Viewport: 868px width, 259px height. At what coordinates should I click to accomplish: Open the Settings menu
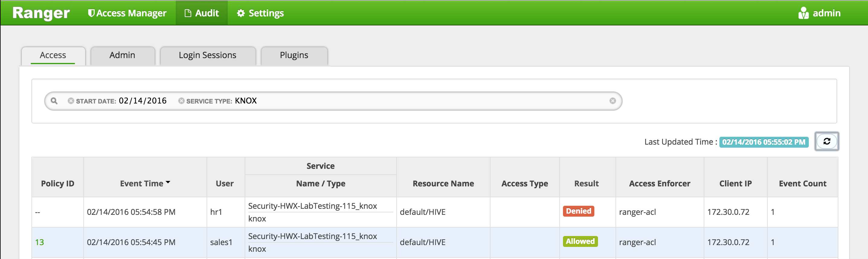260,13
